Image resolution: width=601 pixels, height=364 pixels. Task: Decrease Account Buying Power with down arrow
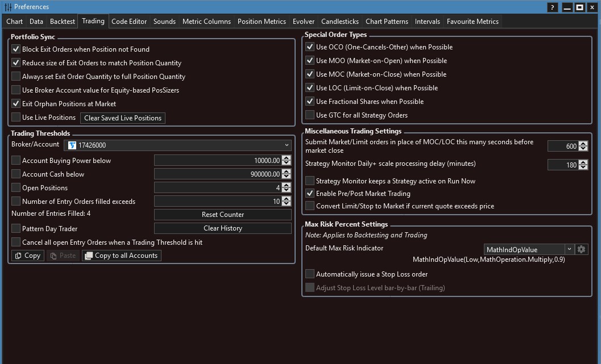(x=286, y=163)
